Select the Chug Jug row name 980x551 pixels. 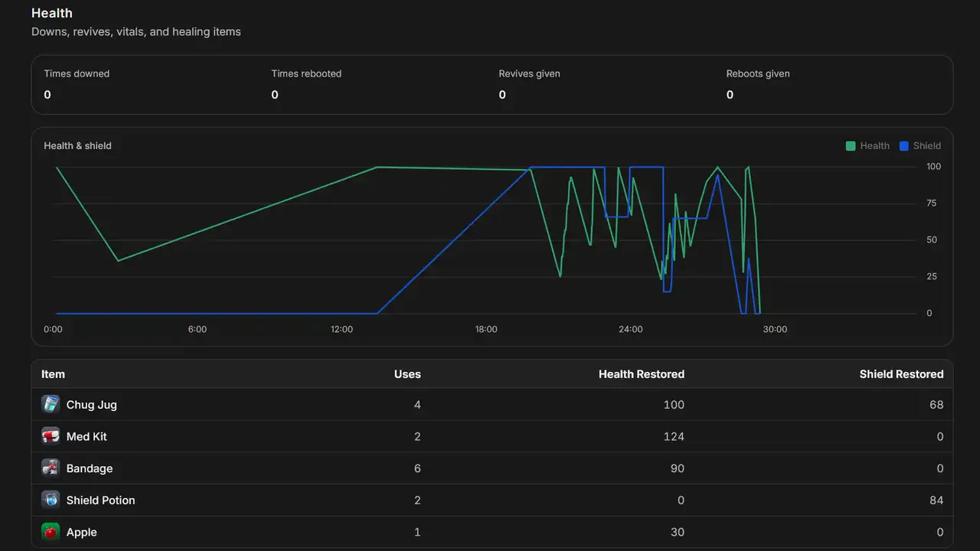point(92,404)
